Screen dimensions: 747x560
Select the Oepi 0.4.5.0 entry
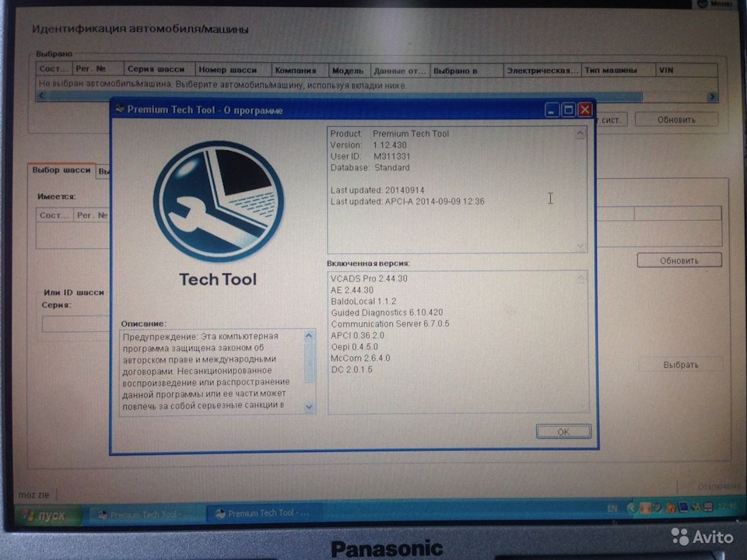(355, 347)
